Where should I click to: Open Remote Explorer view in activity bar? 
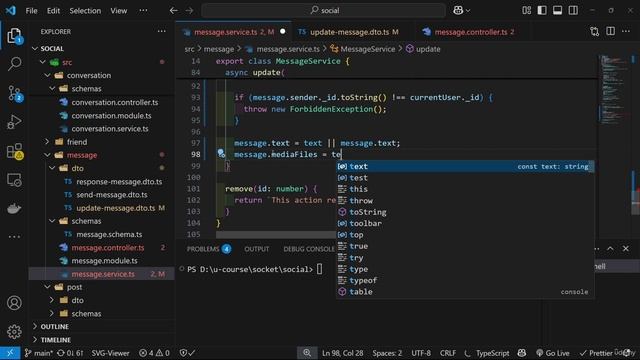coord(14,180)
